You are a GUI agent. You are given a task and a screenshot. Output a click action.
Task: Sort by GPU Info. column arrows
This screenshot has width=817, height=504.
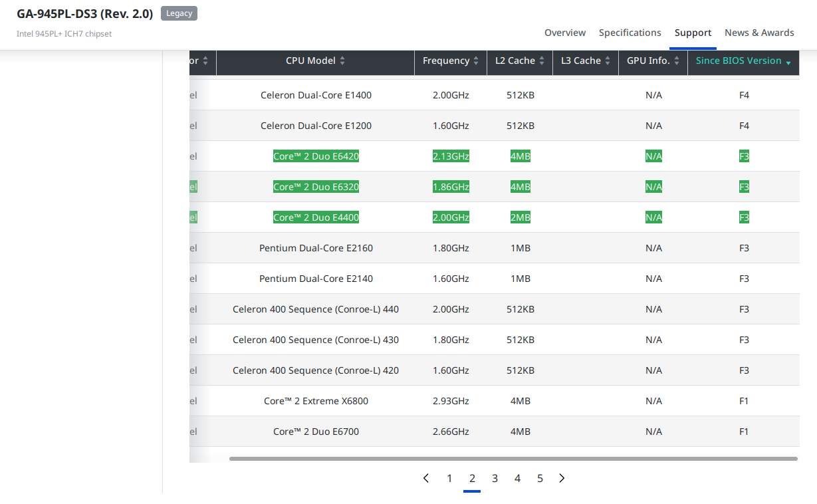click(676, 61)
